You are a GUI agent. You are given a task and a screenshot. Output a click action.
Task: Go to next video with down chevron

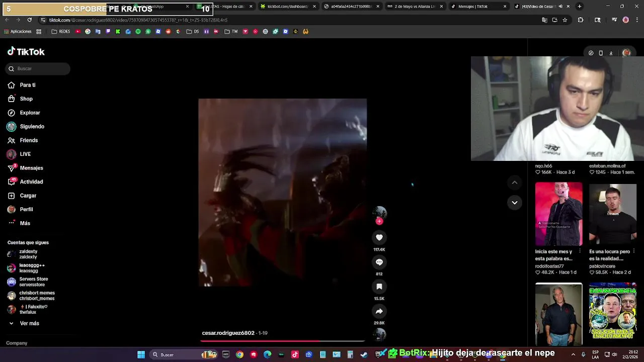tap(514, 203)
